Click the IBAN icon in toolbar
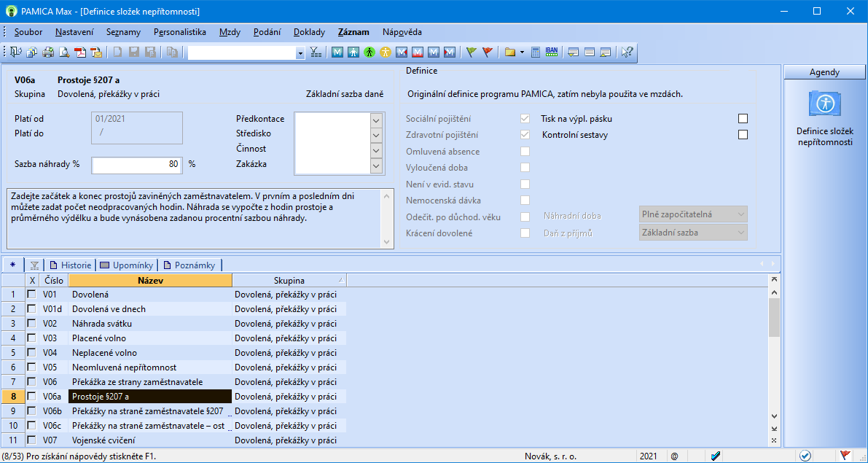This screenshot has width=868, height=463. pos(552,52)
